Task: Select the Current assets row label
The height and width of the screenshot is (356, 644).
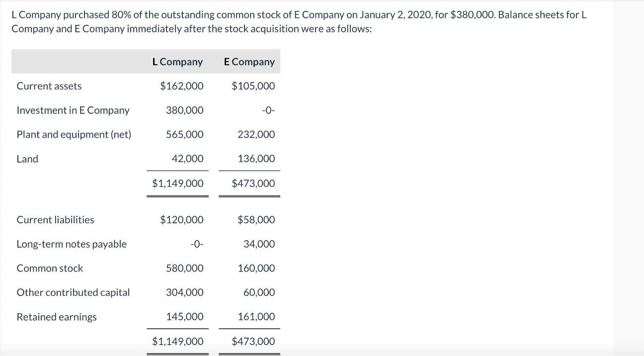Action: pyautogui.click(x=49, y=86)
